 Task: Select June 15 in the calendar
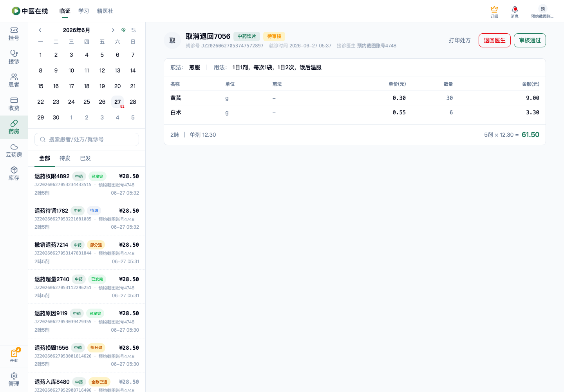coord(41,86)
